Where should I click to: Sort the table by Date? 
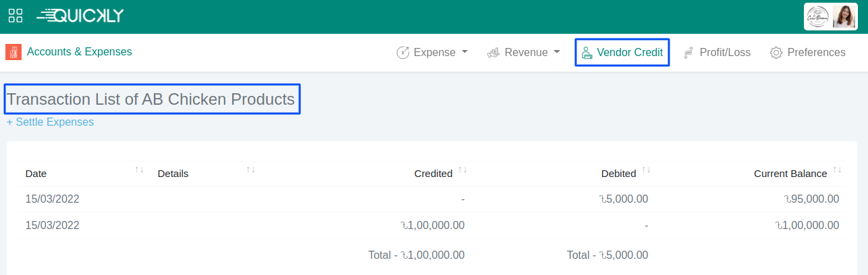pos(139,170)
